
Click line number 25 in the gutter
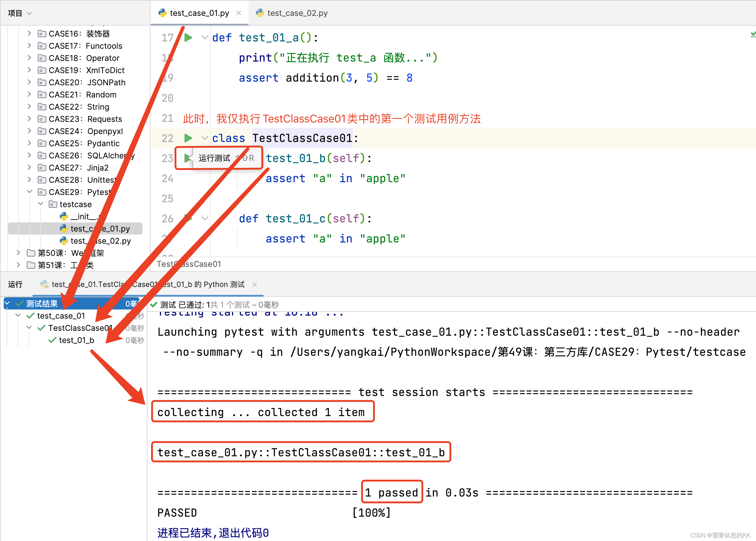pos(168,199)
